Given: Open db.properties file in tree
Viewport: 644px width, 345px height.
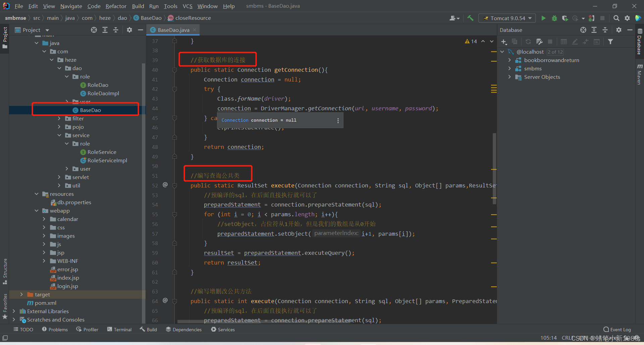Looking at the screenshot, I should pyautogui.click(x=71, y=202).
